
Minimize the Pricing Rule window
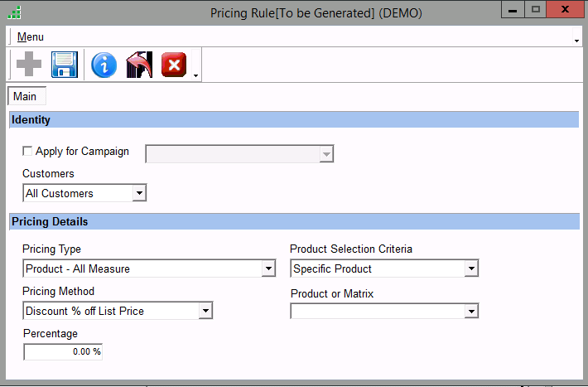(513, 9)
